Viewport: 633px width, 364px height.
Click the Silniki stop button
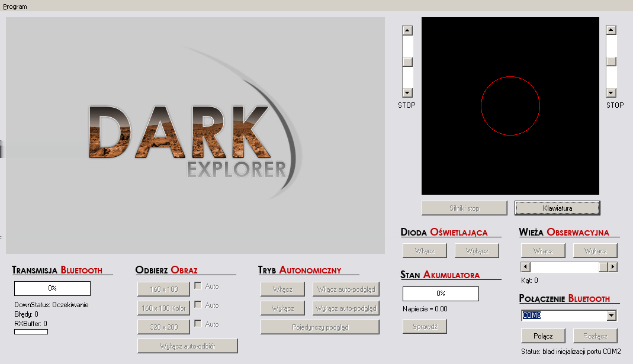pyautogui.click(x=464, y=208)
